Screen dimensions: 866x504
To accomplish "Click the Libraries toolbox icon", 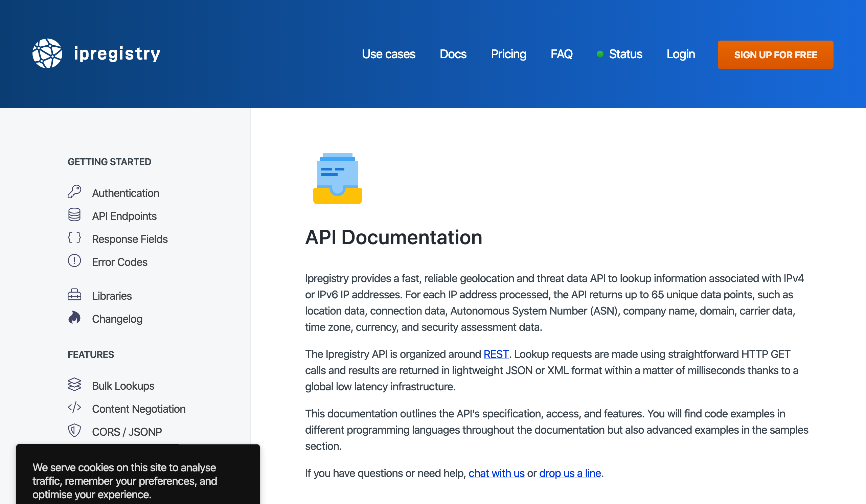I will [x=74, y=294].
